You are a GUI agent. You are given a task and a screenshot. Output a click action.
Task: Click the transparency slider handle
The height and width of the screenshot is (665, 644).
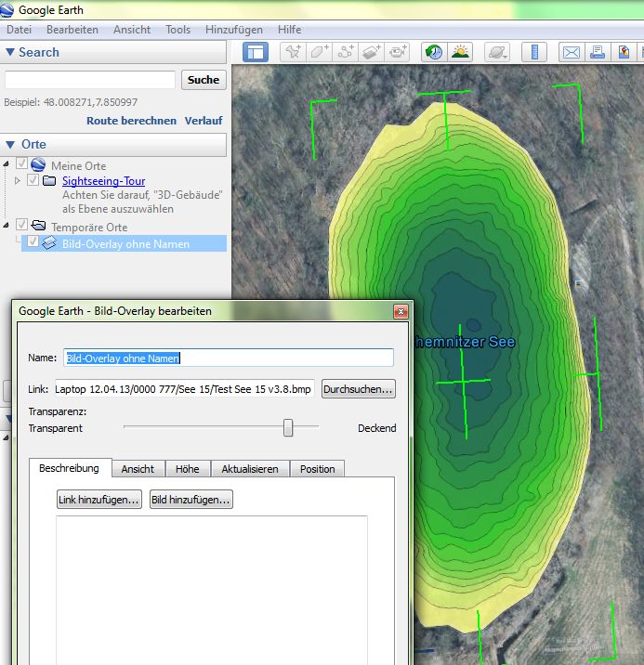point(288,427)
